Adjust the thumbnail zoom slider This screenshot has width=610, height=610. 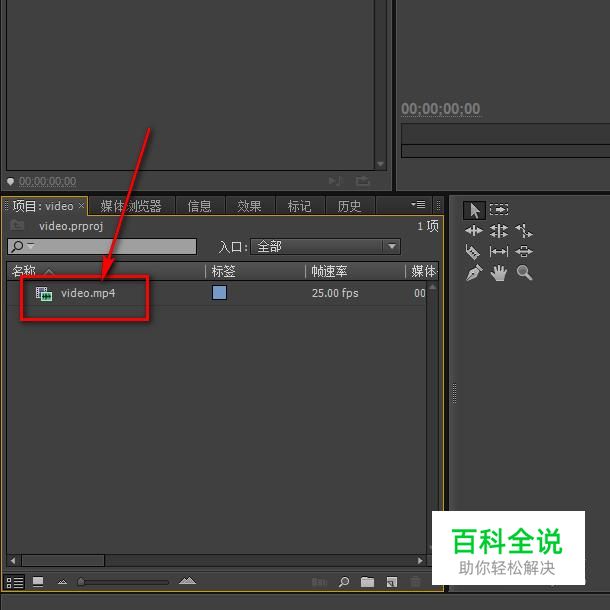pyautogui.click(x=81, y=582)
